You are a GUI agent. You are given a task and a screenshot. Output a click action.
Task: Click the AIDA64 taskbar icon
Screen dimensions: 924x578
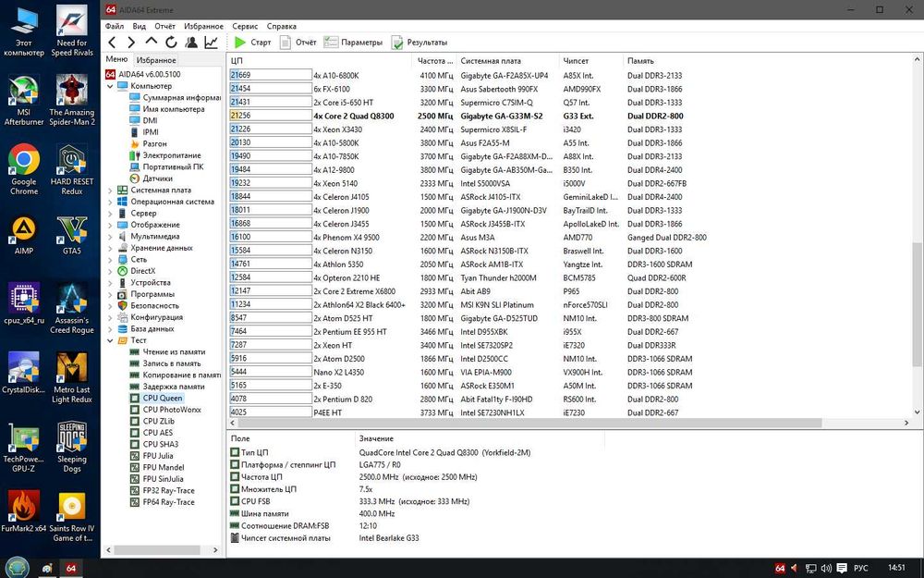point(71,568)
